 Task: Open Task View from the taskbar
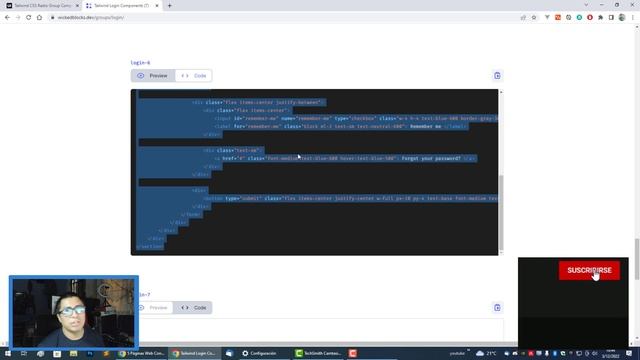24,353
